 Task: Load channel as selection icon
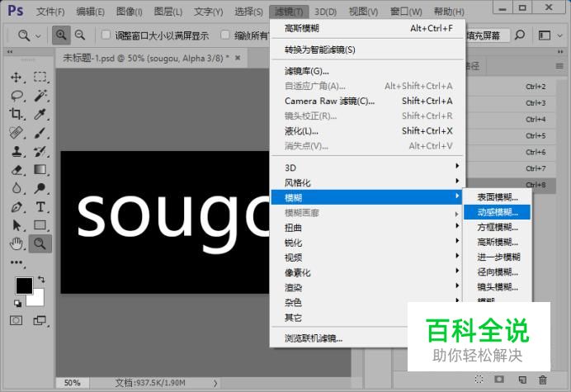tap(479, 380)
